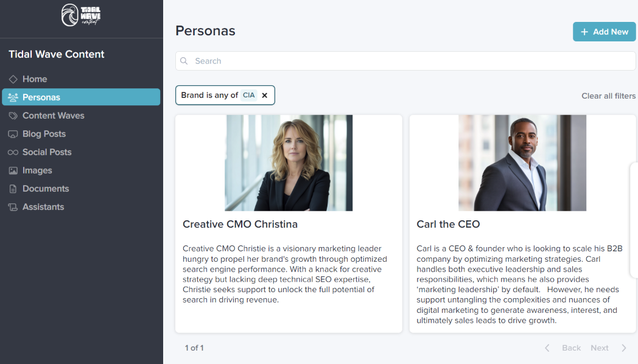Go to previous page using left chevron
Image resolution: width=638 pixels, height=364 pixels.
[x=547, y=348]
